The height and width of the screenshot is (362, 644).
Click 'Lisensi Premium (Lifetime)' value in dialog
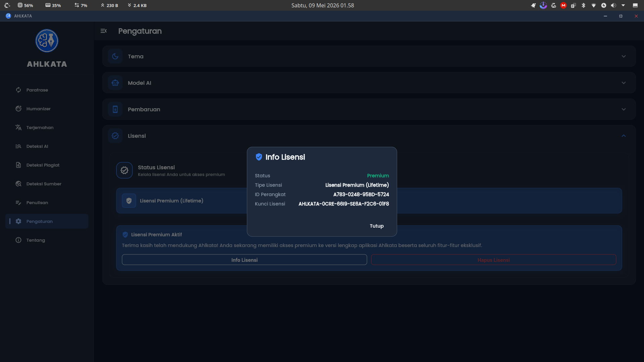pyautogui.click(x=357, y=185)
